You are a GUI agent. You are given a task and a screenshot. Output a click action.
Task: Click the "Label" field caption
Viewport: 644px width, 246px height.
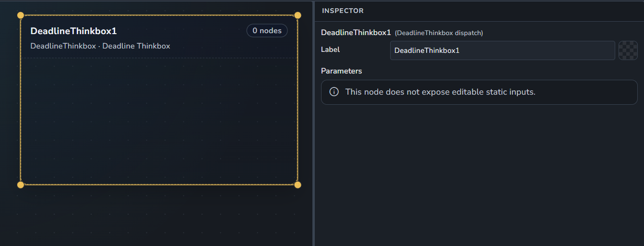pos(330,49)
